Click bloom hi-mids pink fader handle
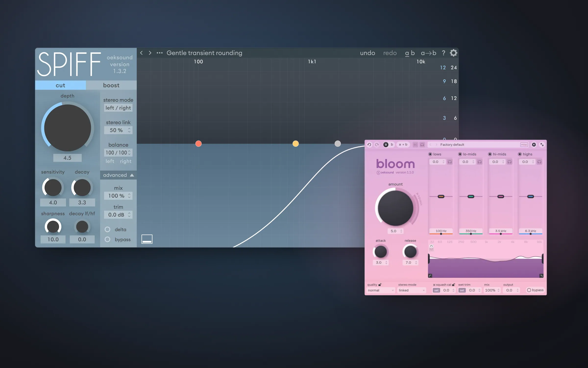Image resolution: width=588 pixels, height=368 pixels. click(501, 196)
